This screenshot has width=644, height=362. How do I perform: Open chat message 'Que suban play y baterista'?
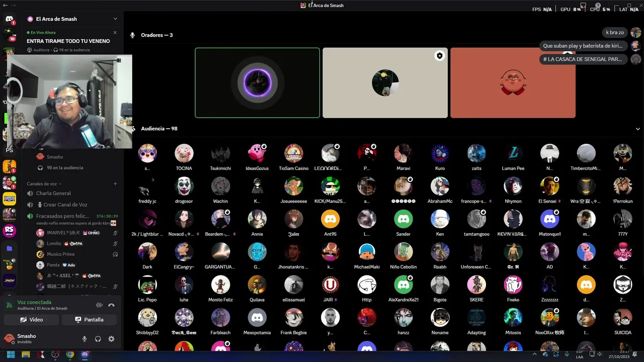(583, 46)
